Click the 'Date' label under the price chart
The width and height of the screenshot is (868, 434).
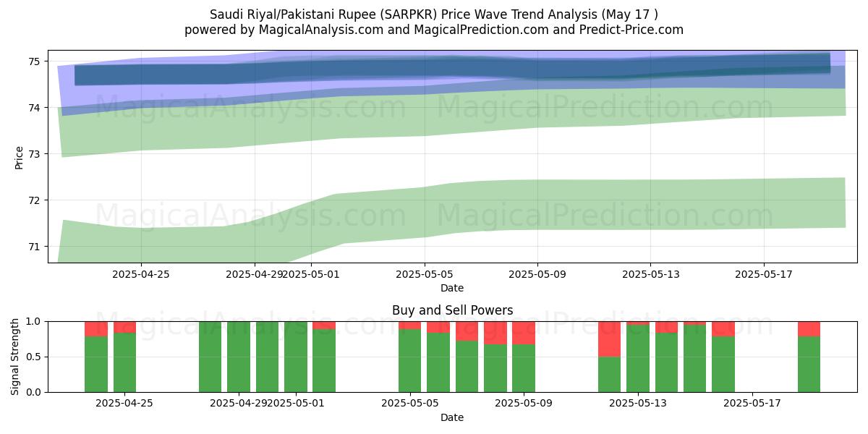pyautogui.click(x=452, y=288)
